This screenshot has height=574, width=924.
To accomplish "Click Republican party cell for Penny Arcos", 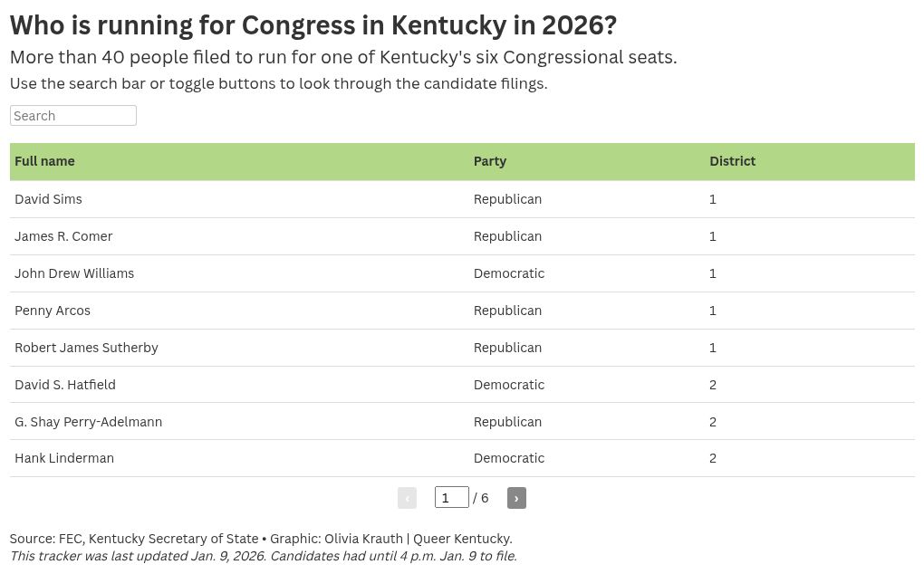I will click(x=507, y=311).
